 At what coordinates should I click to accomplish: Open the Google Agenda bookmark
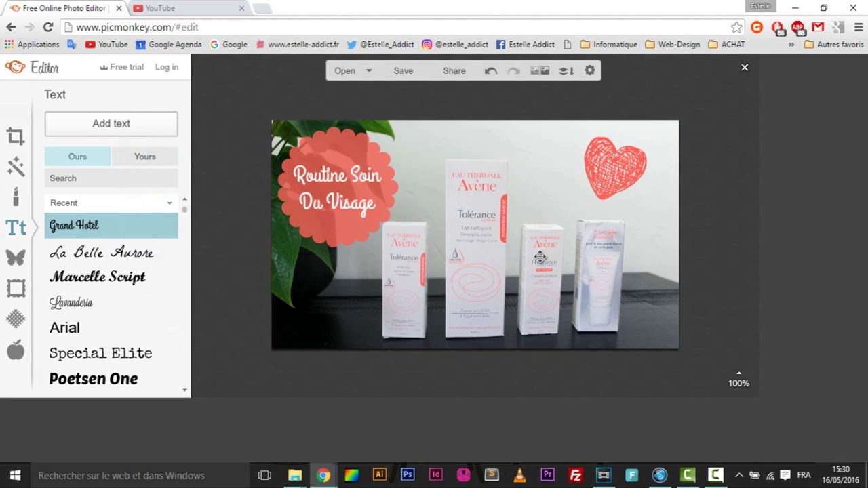click(169, 45)
